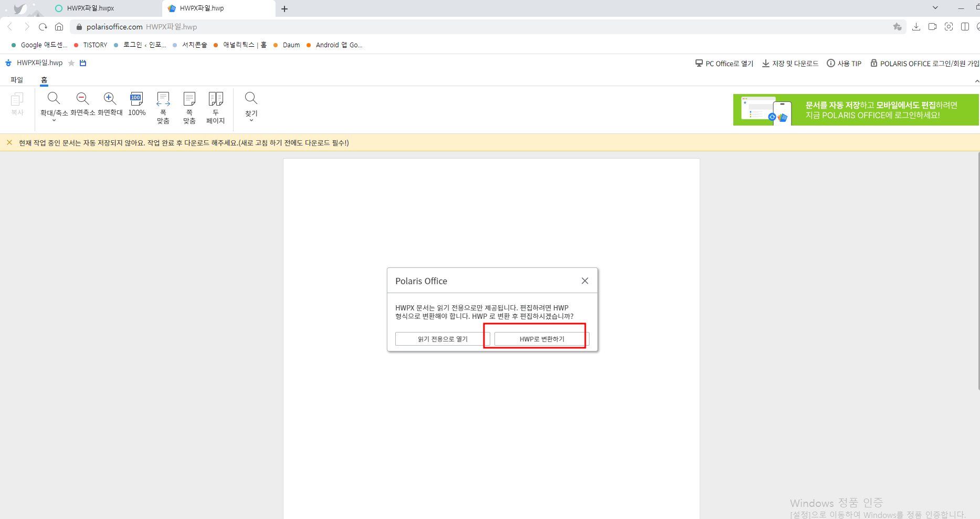Viewport: 980px width, 519px height.
Task: Switch to the HWPX파일.hwpx browser tab
Action: pos(105,8)
